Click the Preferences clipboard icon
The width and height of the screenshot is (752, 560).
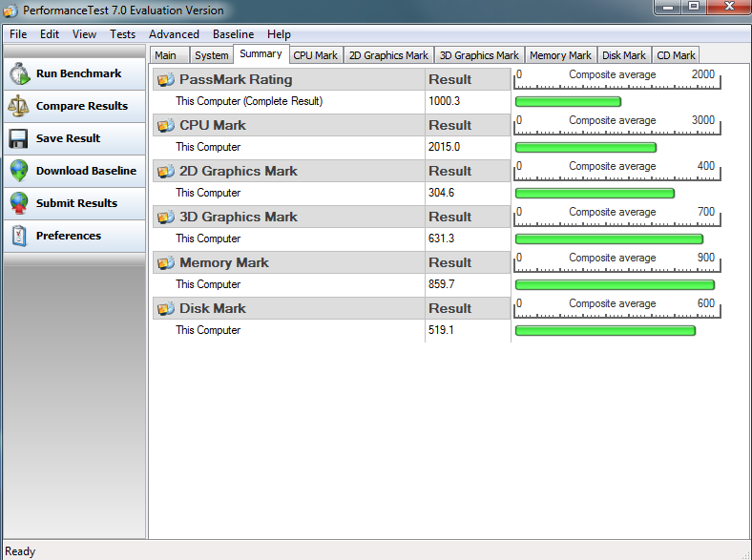[x=19, y=236]
